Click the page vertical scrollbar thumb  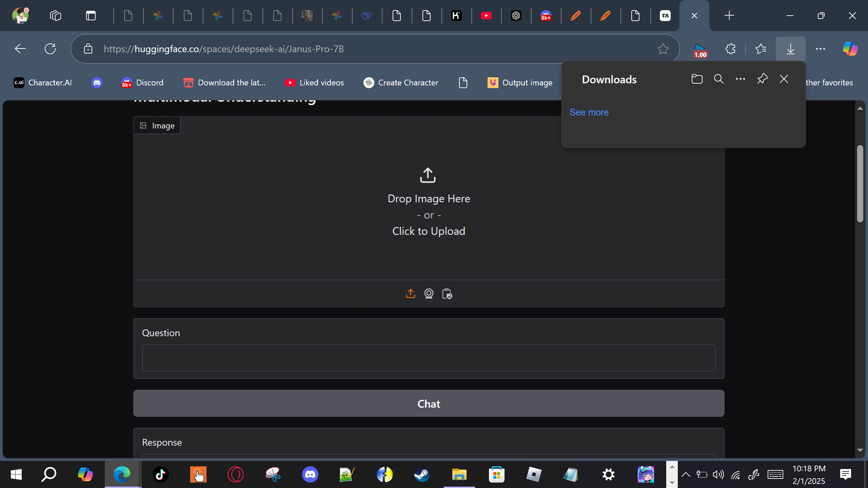pos(860,183)
